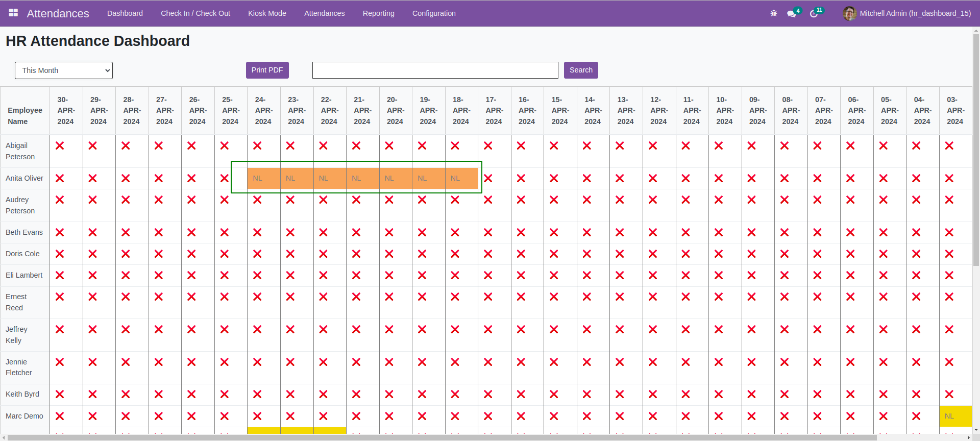Click Mitchell Admin user avatar
Image resolution: width=980 pixels, height=441 pixels.
click(x=849, y=13)
